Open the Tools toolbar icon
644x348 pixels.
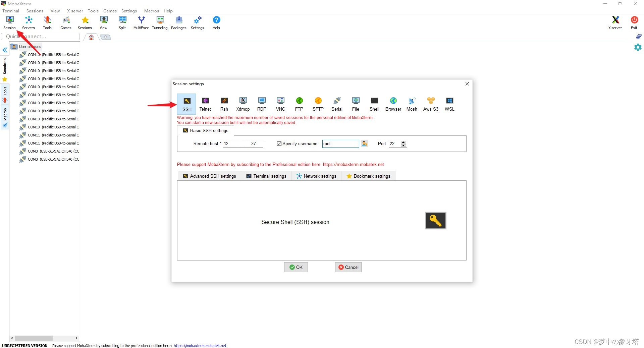47,23
